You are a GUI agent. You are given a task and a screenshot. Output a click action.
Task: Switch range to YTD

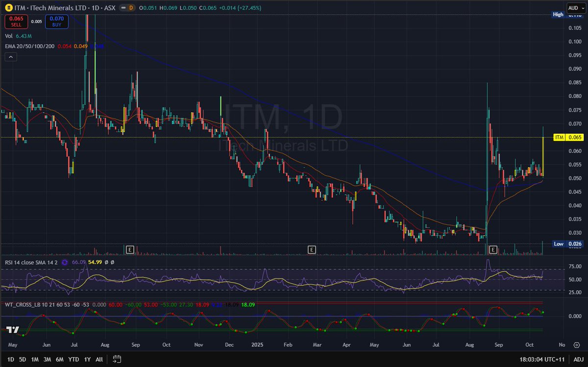click(73, 359)
